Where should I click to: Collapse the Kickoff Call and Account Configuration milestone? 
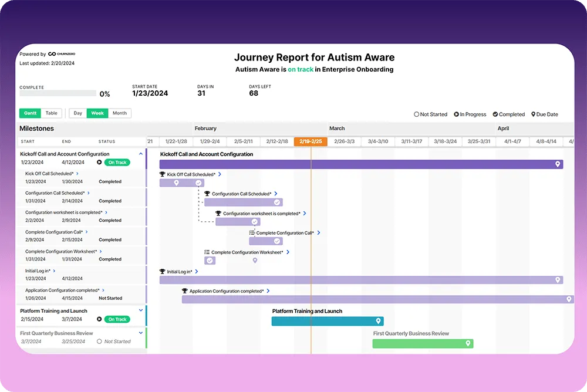point(141,154)
